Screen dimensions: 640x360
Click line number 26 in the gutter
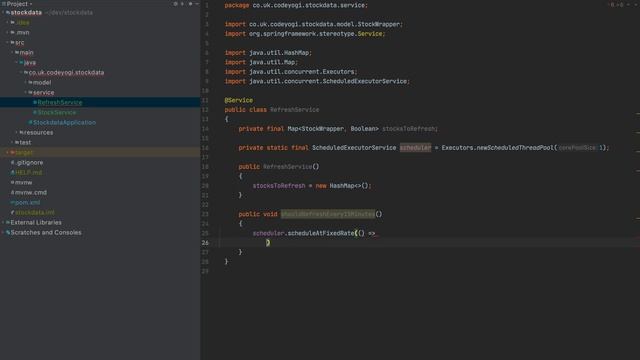point(205,242)
